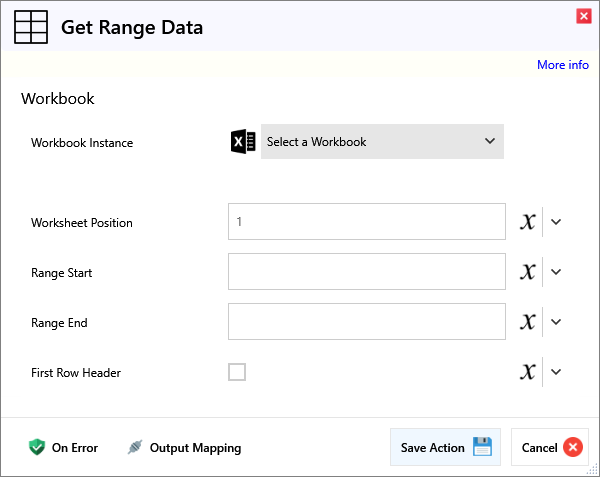The height and width of the screenshot is (477, 600).
Task: Click the Excel icon next to Workbook Instance
Action: (243, 142)
